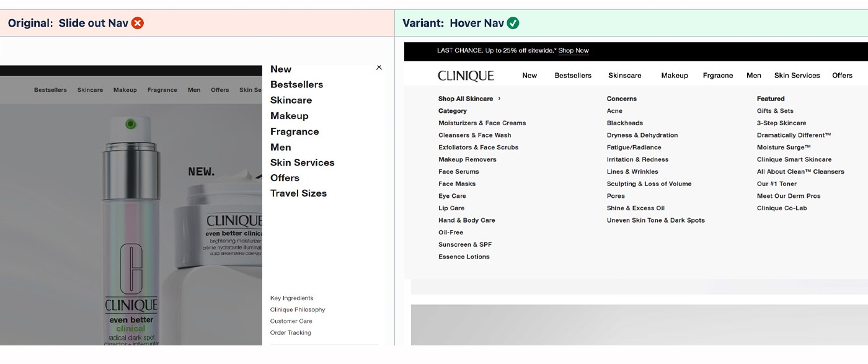Click Bestsellers in the dimmed original header
Image resolution: width=868 pixels, height=364 pixels.
point(50,90)
